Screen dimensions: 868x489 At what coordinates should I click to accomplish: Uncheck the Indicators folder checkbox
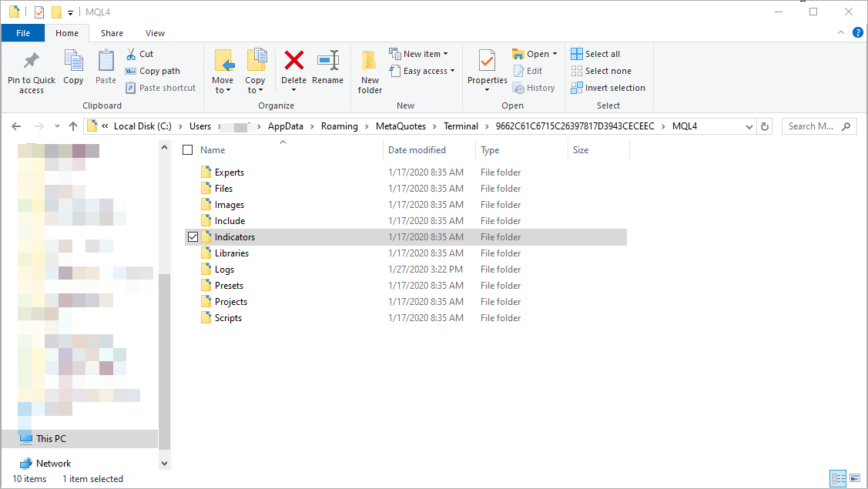click(x=193, y=237)
